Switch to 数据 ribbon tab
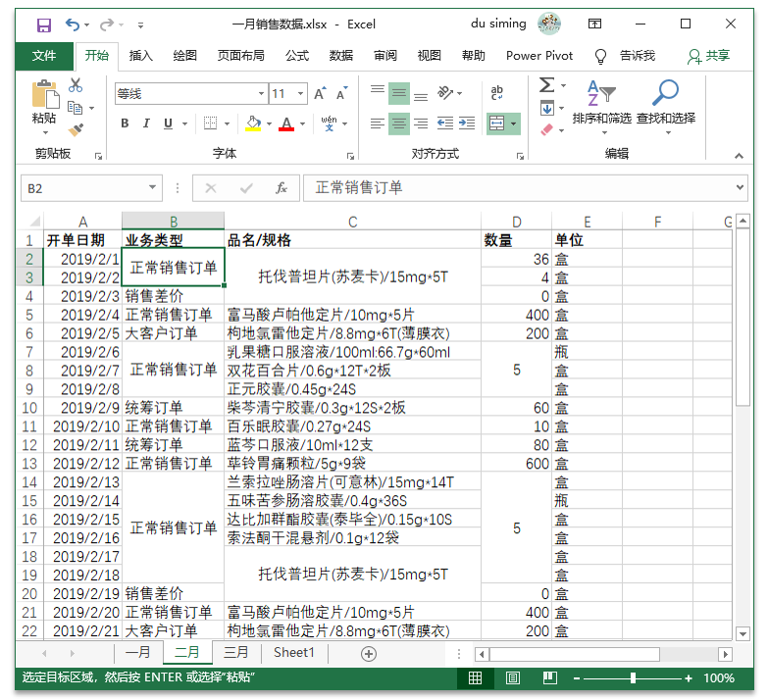Screen dimensions: 768x700 341,56
